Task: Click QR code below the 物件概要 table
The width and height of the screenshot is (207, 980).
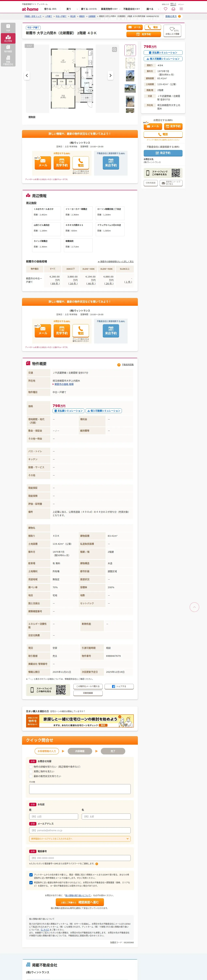Action: tap(61, 690)
